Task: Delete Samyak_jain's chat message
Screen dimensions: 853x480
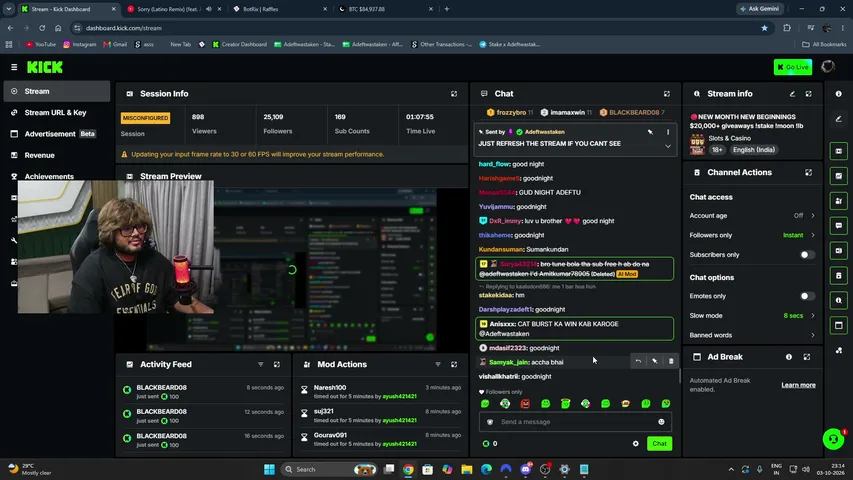Action: click(x=671, y=361)
